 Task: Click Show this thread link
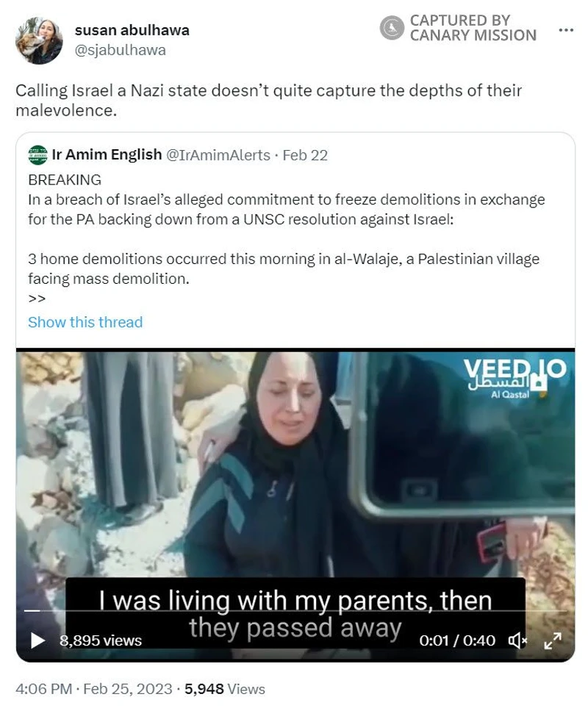coord(85,322)
